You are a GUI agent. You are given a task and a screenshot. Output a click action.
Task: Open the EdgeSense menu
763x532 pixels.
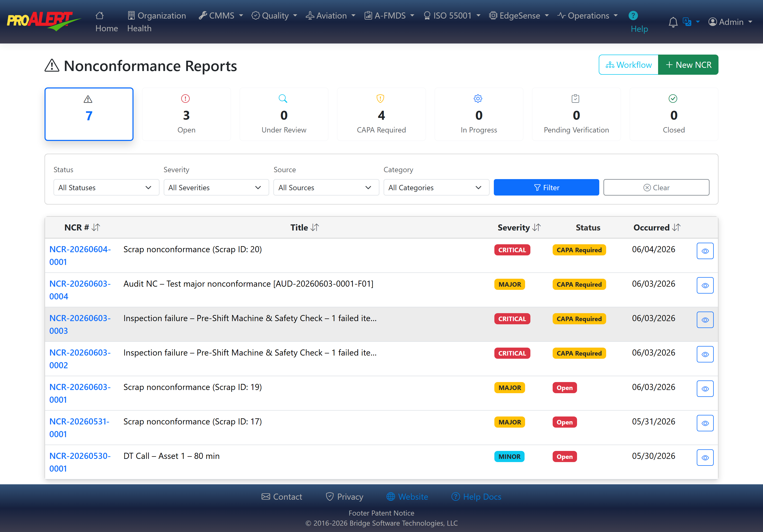(x=519, y=15)
